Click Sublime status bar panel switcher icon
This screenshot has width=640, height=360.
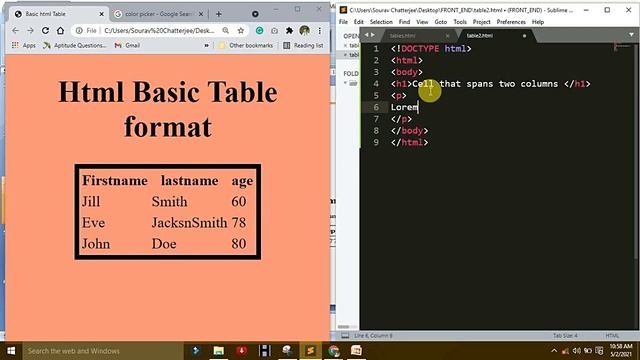[345, 336]
